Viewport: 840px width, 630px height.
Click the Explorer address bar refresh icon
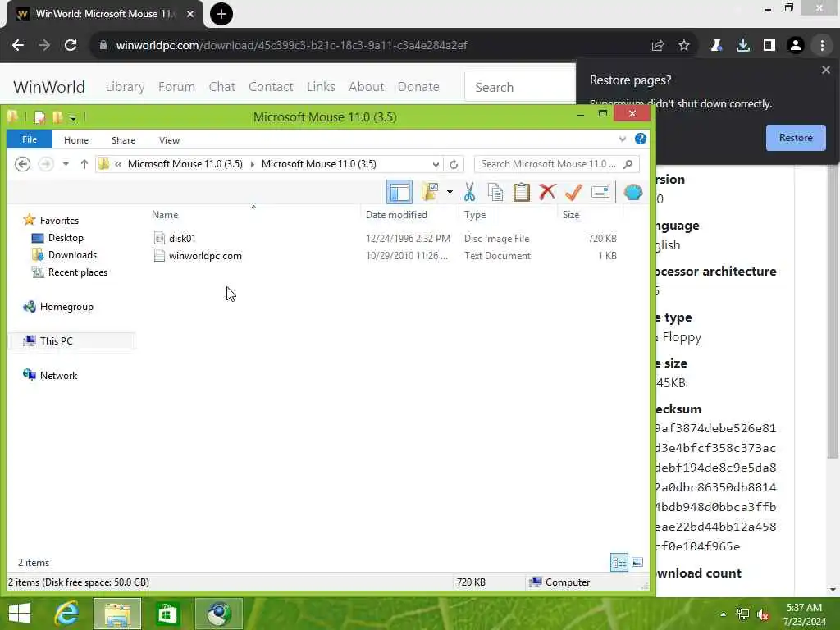454,164
